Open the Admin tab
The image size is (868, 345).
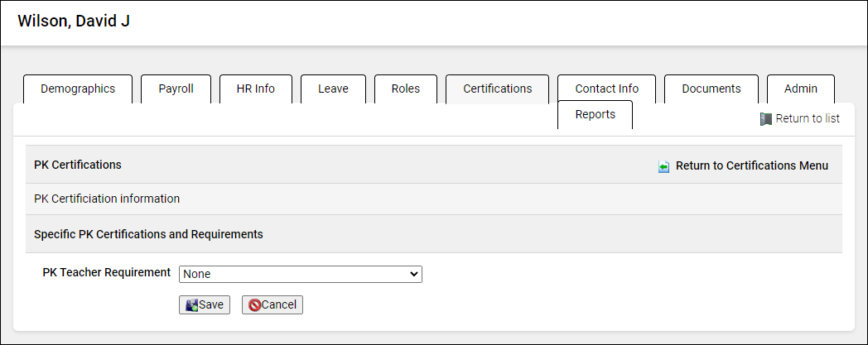pyautogui.click(x=800, y=89)
